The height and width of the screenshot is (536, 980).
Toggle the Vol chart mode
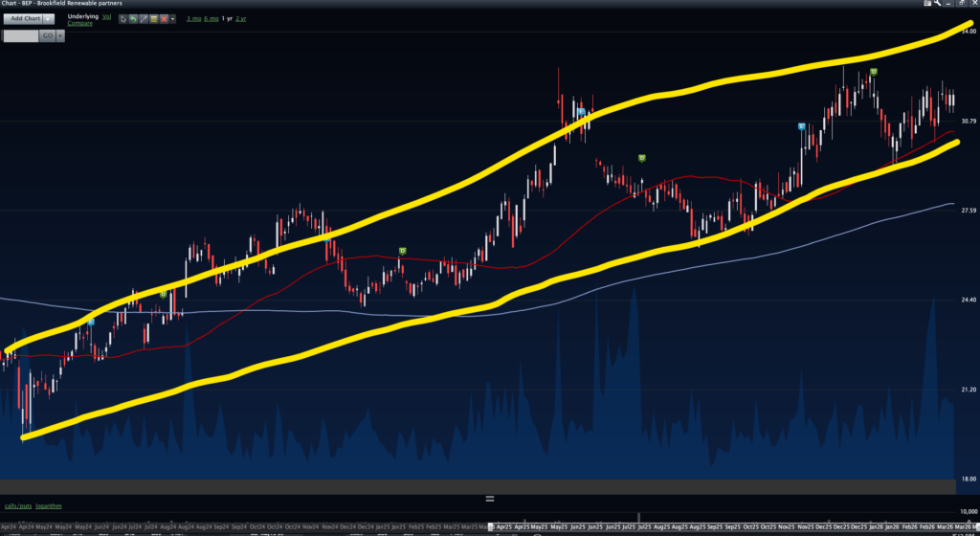click(106, 17)
